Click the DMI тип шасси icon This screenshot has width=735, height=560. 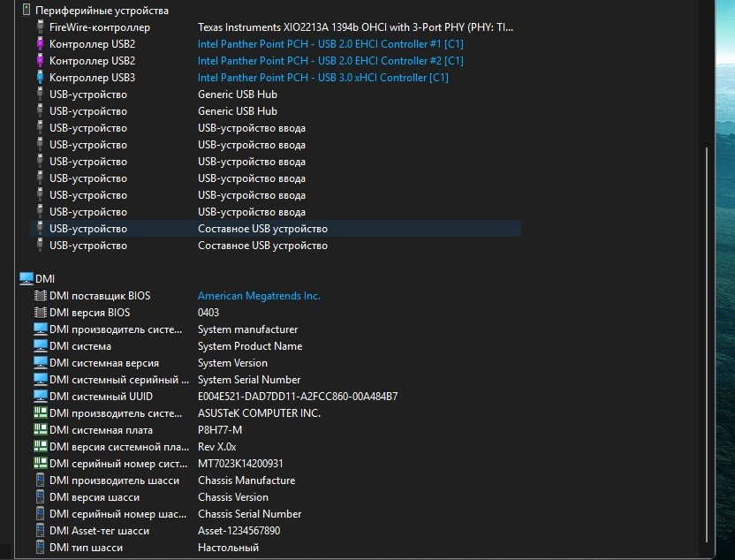[40, 548]
